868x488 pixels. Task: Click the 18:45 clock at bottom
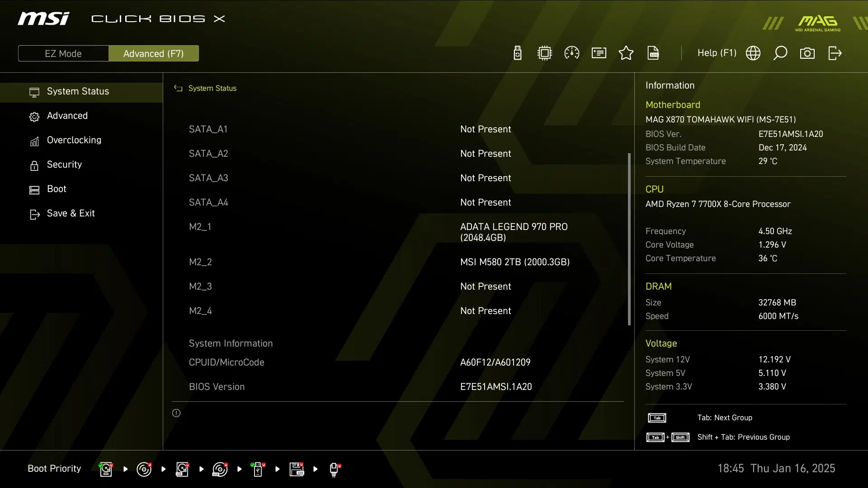coord(731,469)
